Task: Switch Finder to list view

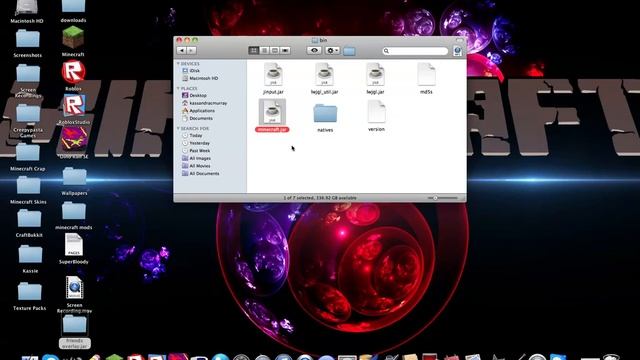Action: coord(264,51)
